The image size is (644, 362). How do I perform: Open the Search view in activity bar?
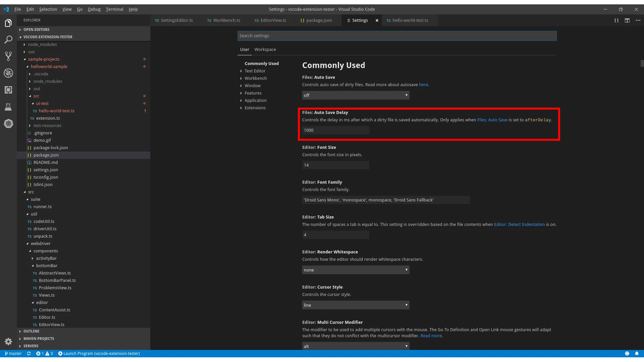coord(8,40)
